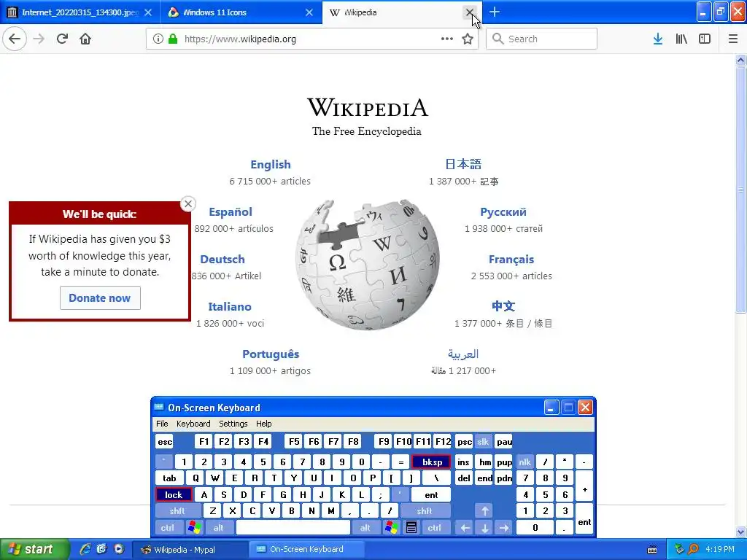Tap the right arrow key on On-Screen Keyboard
The height and width of the screenshot is (560, 747).
point(504,528)
